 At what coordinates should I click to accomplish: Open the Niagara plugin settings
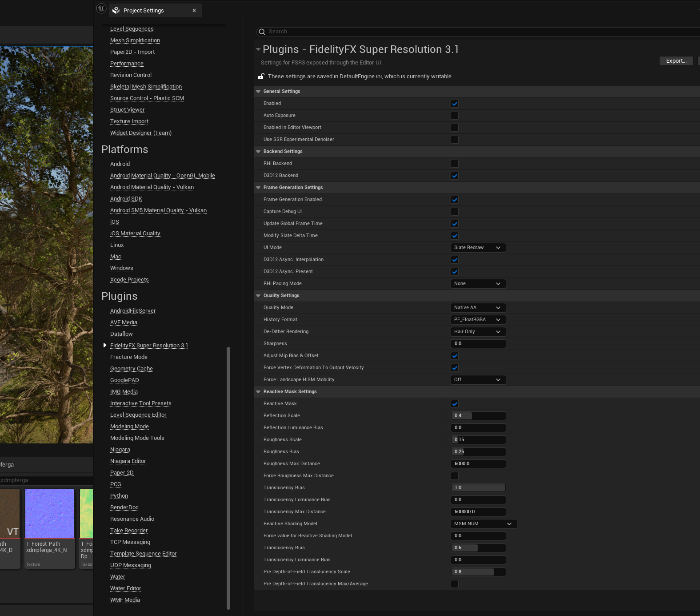[x=120, y=450]
